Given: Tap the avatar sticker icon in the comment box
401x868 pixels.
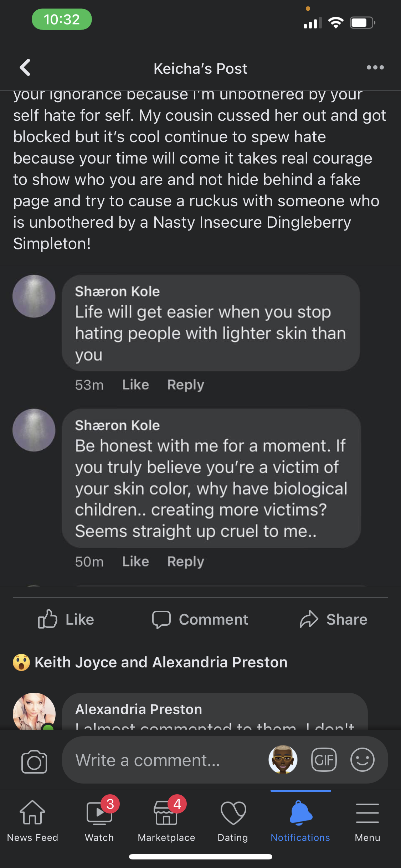Looking at the screenshot, I should click(x=283, y=760).
